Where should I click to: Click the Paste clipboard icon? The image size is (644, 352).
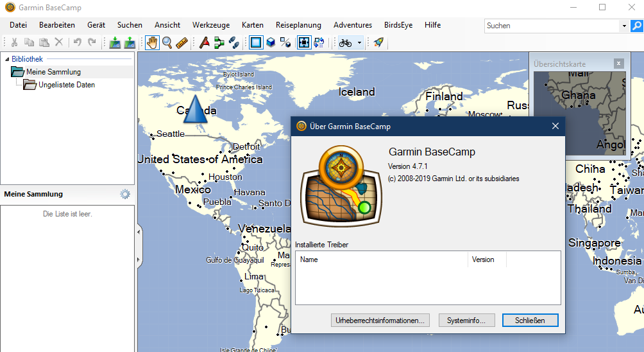click(44, 42)
